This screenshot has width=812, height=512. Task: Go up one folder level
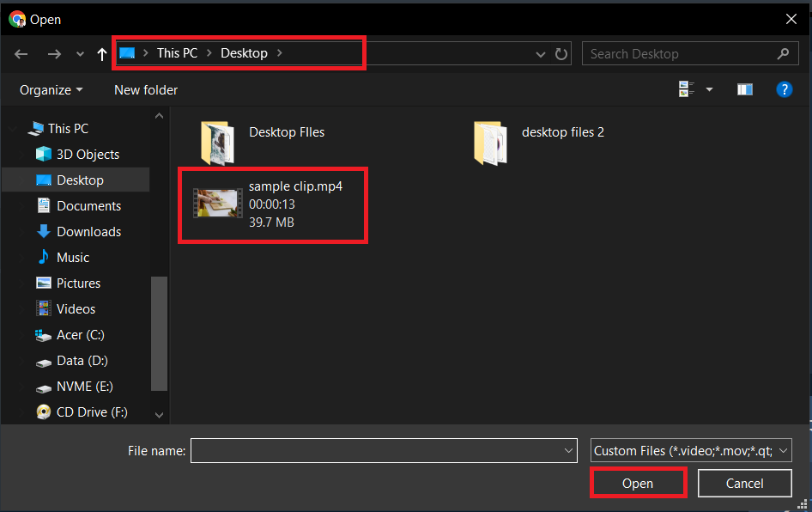[x=101, y=53]
